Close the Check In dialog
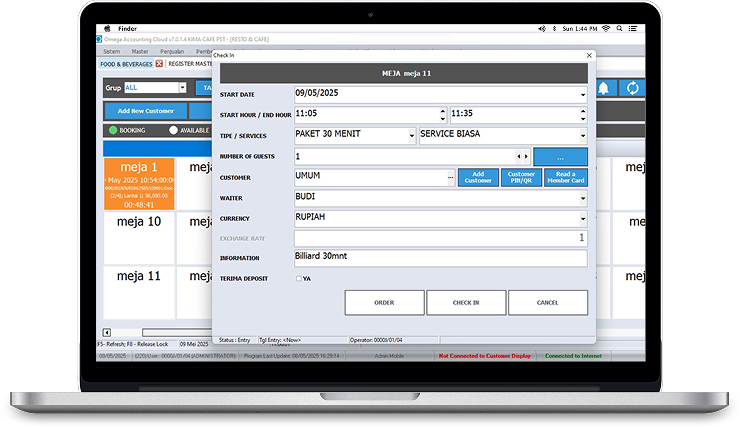740x427 pixels. (x=589, y=55)
